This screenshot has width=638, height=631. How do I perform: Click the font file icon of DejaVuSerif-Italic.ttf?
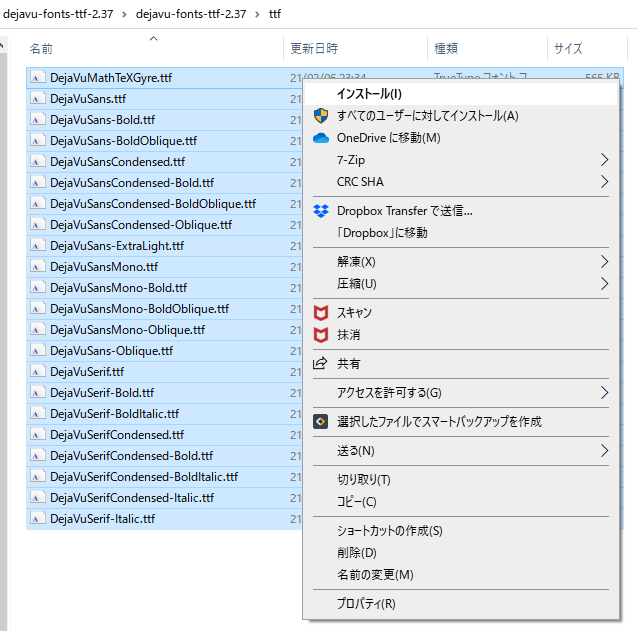pyautogui.click(x=37, y=519)
